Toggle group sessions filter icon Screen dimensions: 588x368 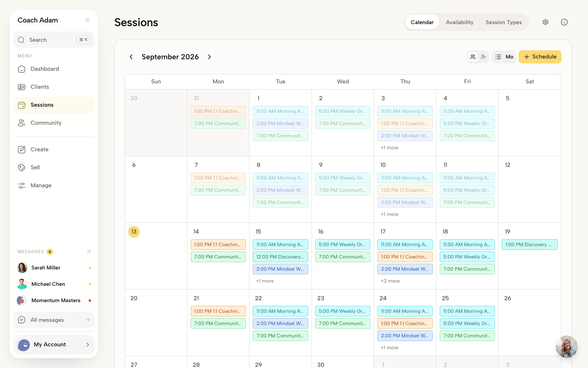pos(473,57)
